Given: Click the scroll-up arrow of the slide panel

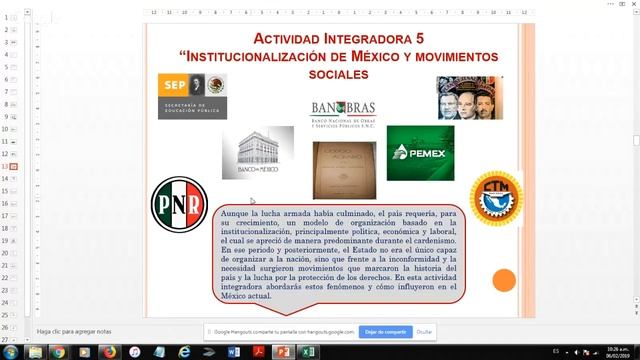Looking at the screenshot, I should 27,12.
